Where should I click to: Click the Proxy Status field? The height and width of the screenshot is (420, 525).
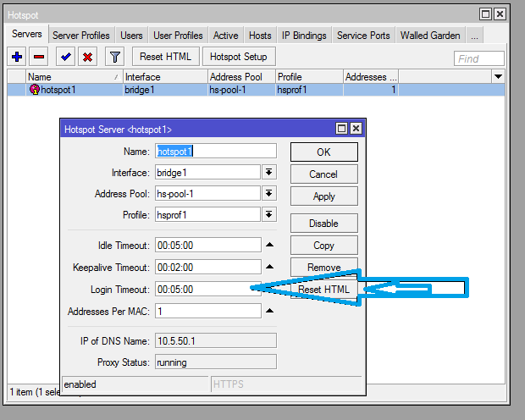click(216, 362)
